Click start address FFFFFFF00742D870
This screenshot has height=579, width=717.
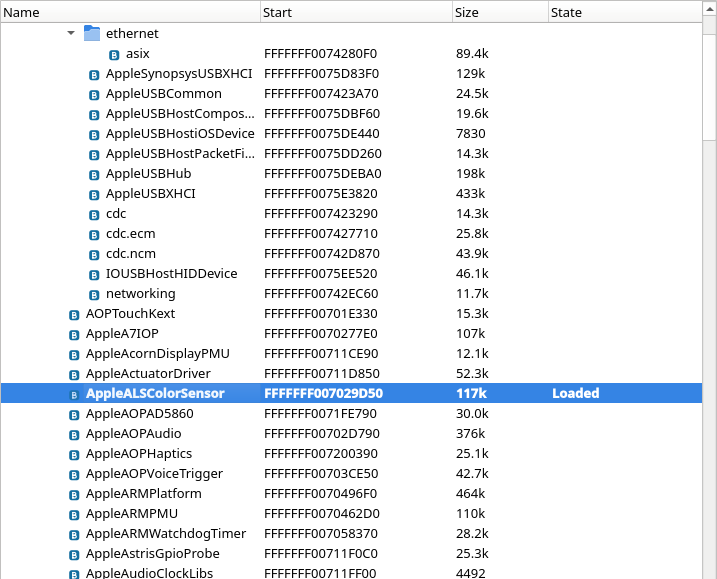point(322,253)
